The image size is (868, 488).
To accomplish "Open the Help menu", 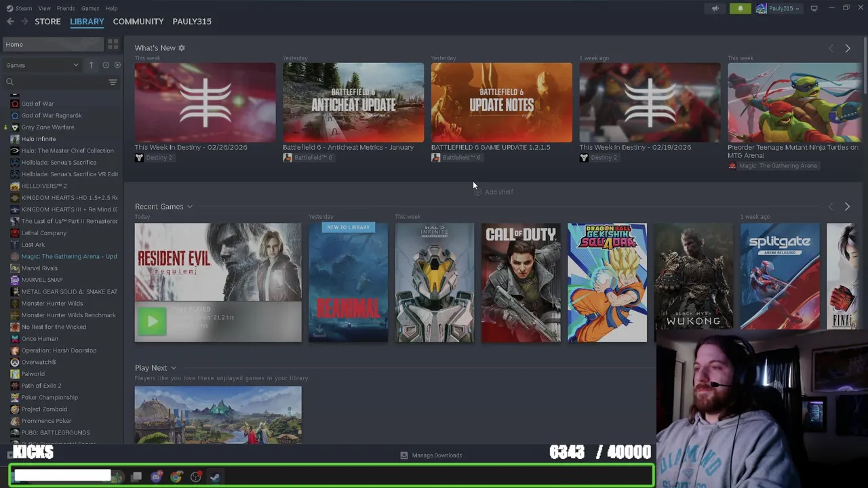I will 111,8.
